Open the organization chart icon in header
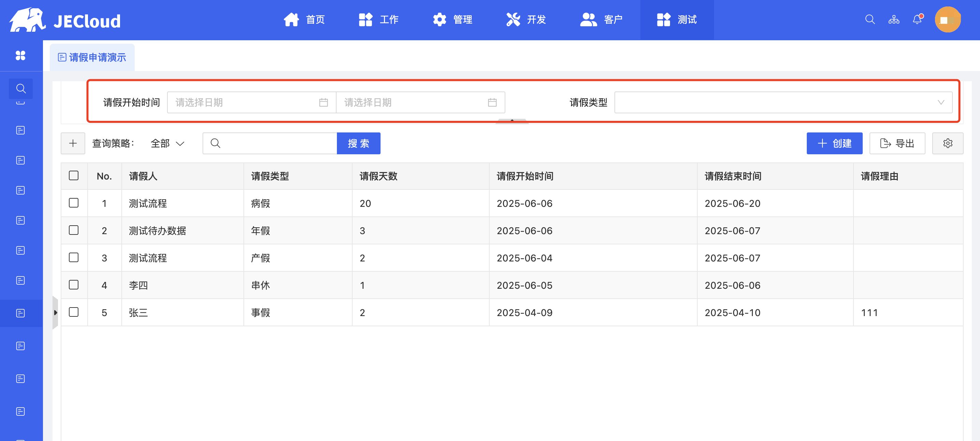The image size is (980, 441). tap(894, 19)
